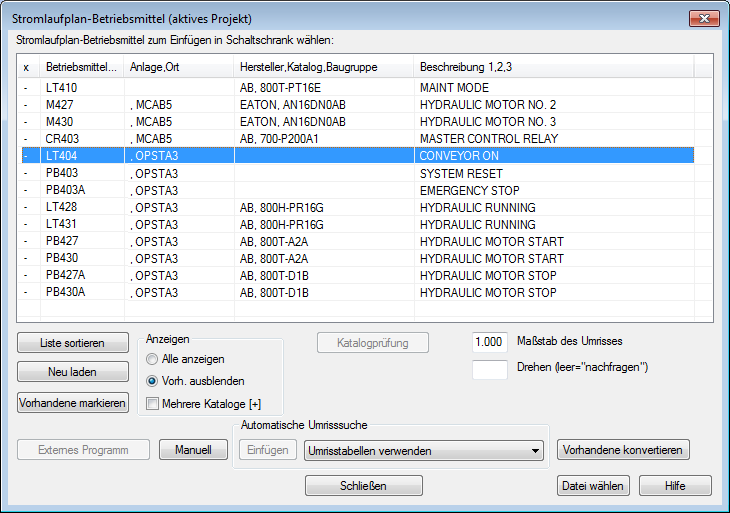The height and width of the screenshot is (513, 730).
Task: Enable the Mehrere Kataloge [+] checkbox
Action: [x=152, y=404]
